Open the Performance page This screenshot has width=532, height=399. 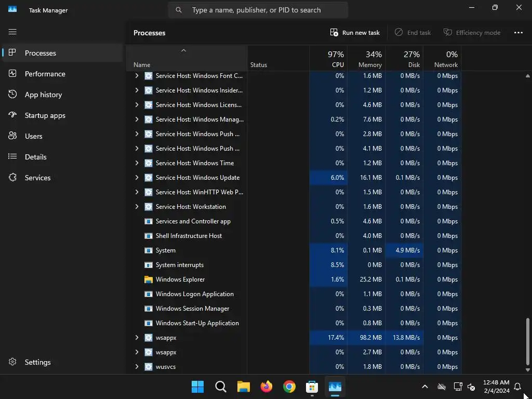62,74
